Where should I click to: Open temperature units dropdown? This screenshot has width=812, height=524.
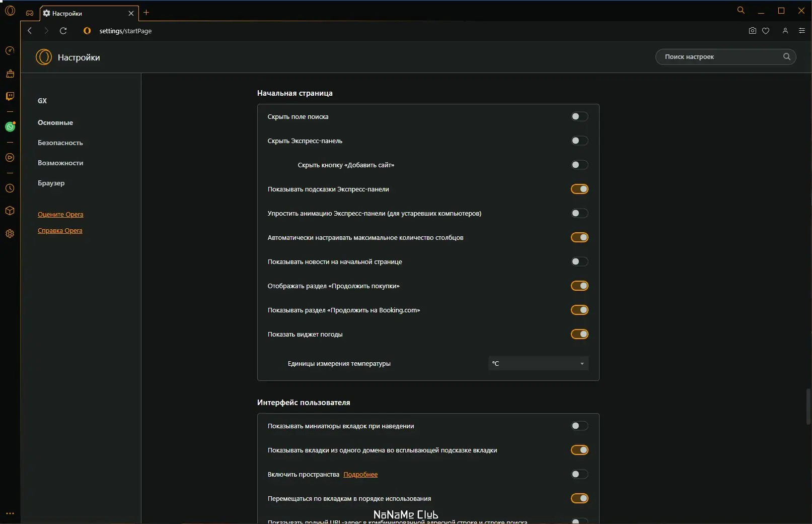[538, 363]
